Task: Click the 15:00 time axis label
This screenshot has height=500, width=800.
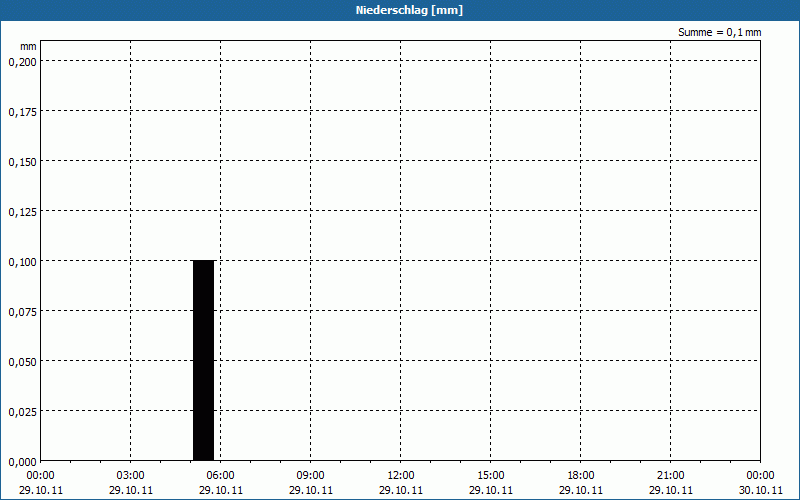Action: (491, 476)
